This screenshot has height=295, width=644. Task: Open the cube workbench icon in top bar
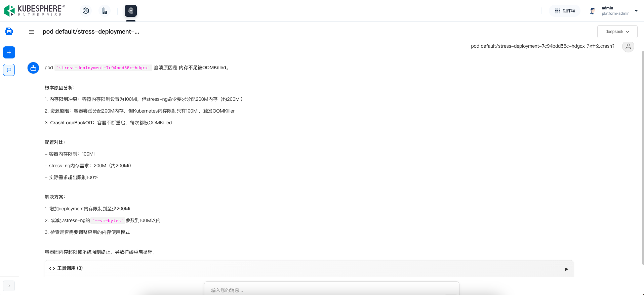(x=86, y=11)
